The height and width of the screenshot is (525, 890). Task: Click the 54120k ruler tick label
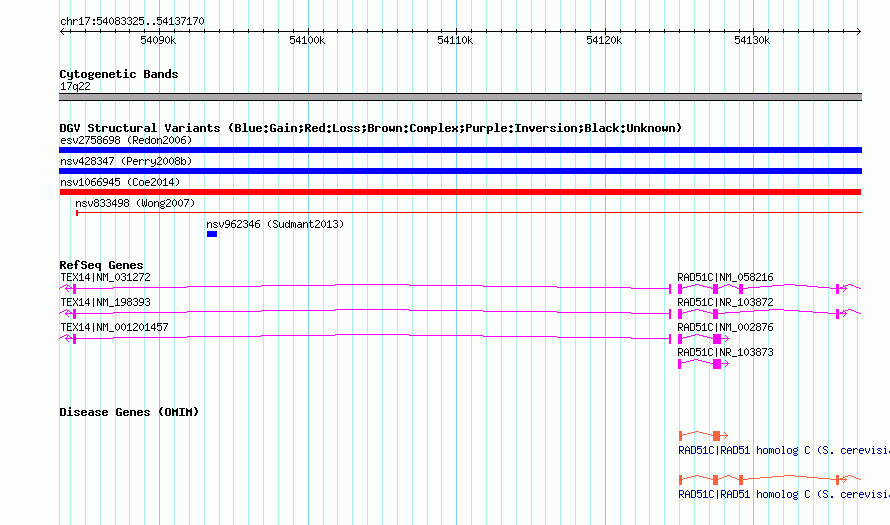604,40
